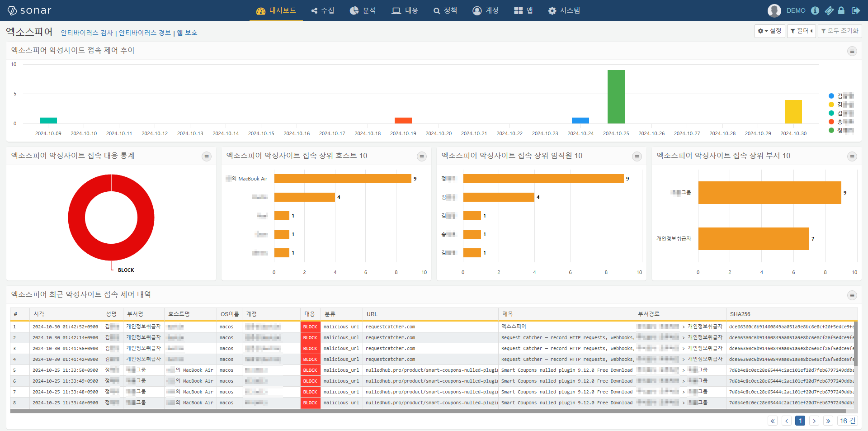Click the yellow bar on 2024-10-30

(793, 112)
